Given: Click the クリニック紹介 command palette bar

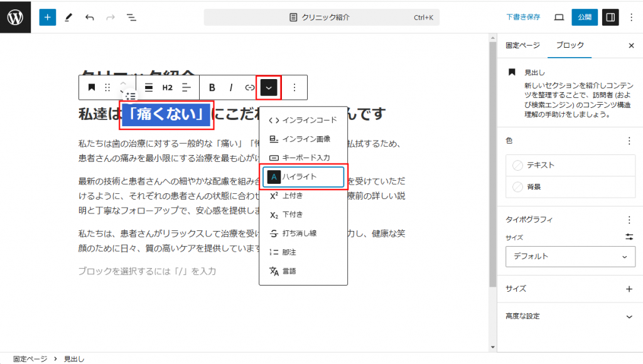Looking at the screenshot, I should tap(321, 18).
